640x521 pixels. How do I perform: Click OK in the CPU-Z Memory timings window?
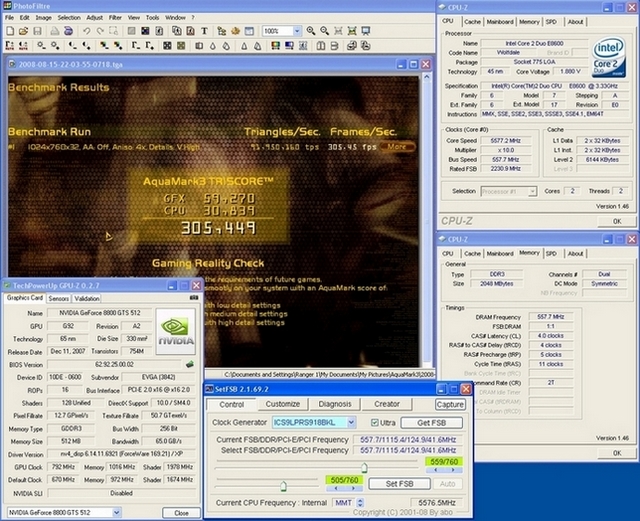coord(617,453)
